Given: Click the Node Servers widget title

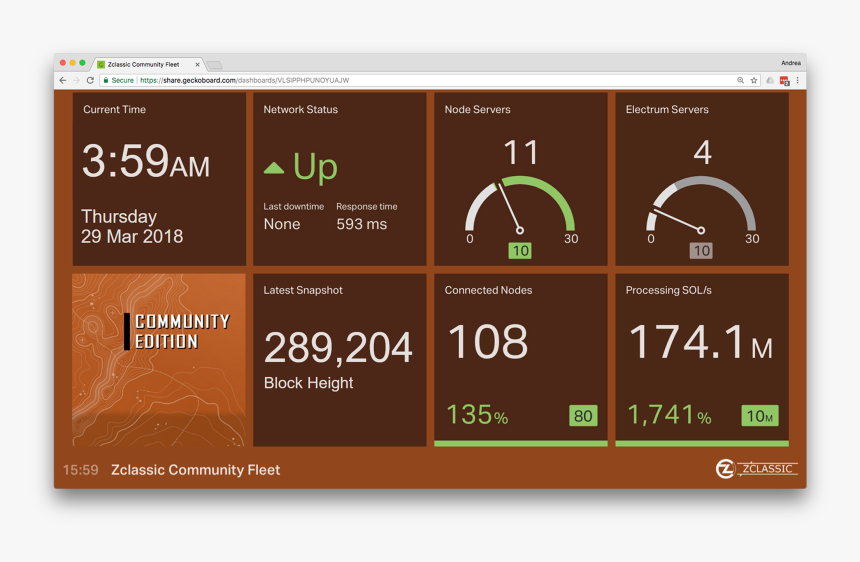Looking at the screenshot, I should (477, 109).
